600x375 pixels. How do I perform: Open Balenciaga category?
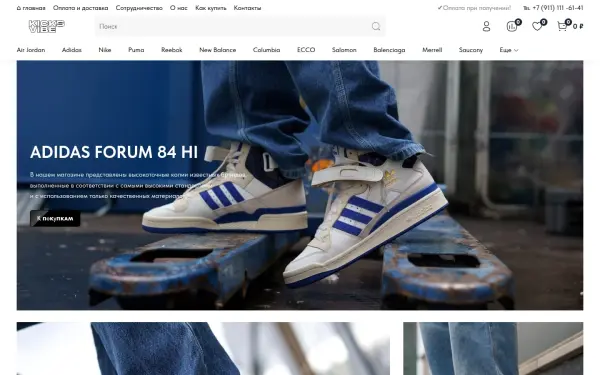(389, 50)
